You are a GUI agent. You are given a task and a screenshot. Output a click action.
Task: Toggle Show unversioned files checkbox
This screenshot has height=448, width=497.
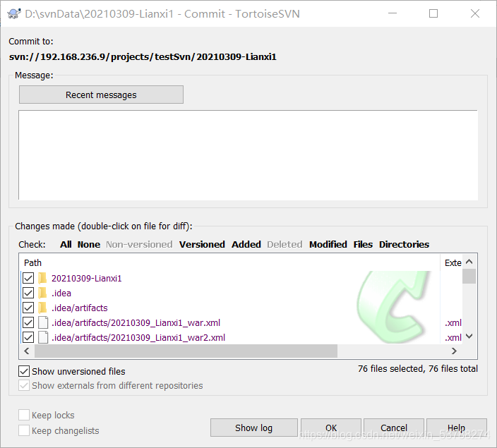(x=24, y=371)
